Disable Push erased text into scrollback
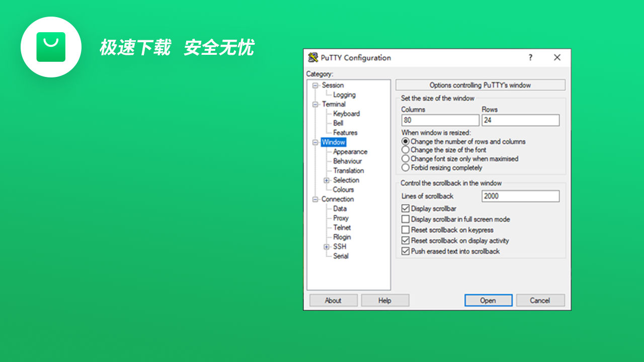 coord(406,251)
